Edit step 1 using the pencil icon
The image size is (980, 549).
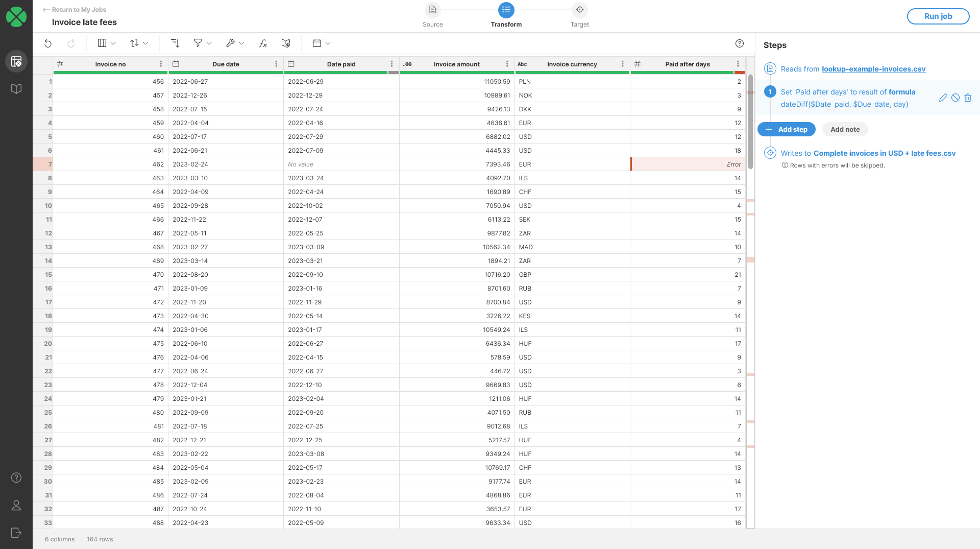[x=942, y=98]
